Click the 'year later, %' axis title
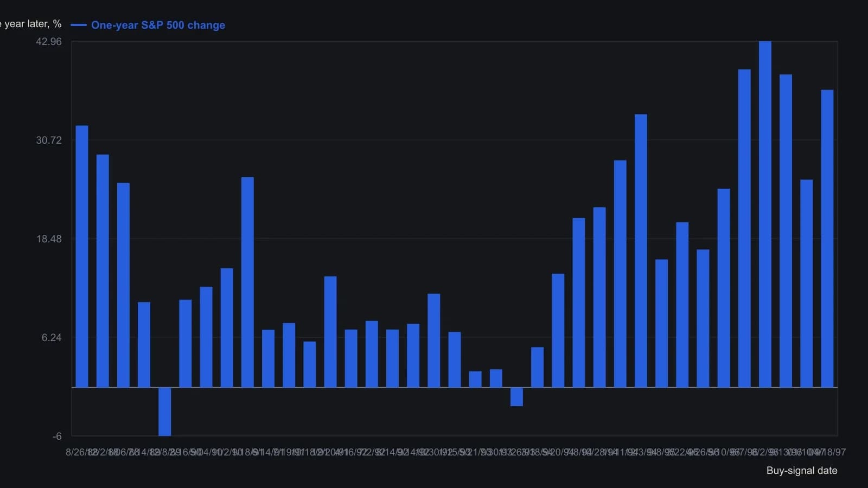Screen dimensions: 868x488 [30, 24]
